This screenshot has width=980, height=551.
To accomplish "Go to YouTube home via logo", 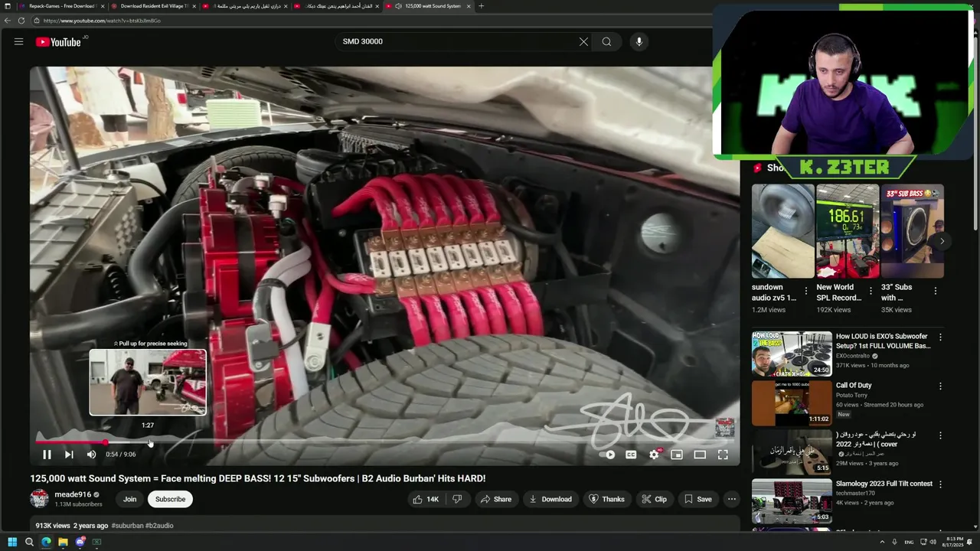I will point(58,41).
